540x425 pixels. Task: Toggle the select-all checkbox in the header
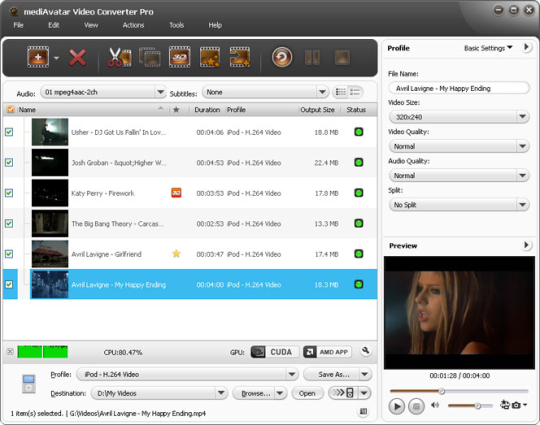click(11, 110)
